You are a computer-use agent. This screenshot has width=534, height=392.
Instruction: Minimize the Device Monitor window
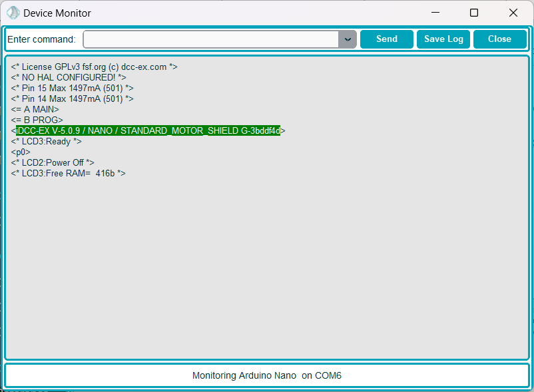coord(435,13)
